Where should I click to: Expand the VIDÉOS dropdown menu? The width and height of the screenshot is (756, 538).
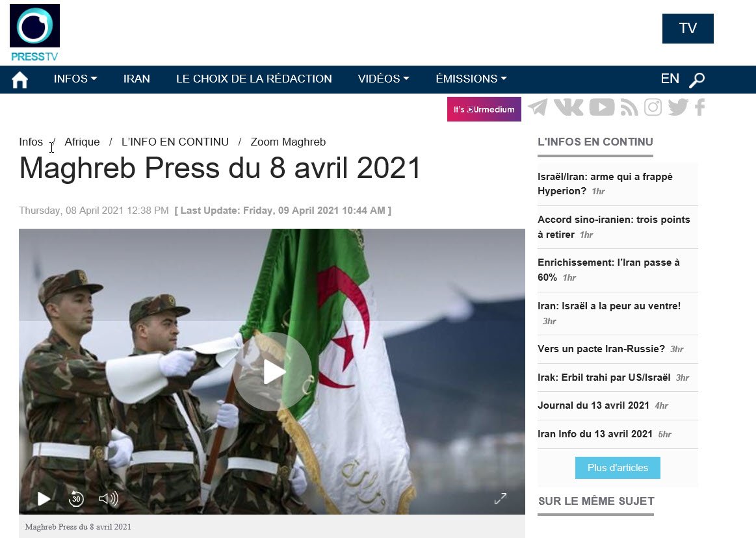384,79
